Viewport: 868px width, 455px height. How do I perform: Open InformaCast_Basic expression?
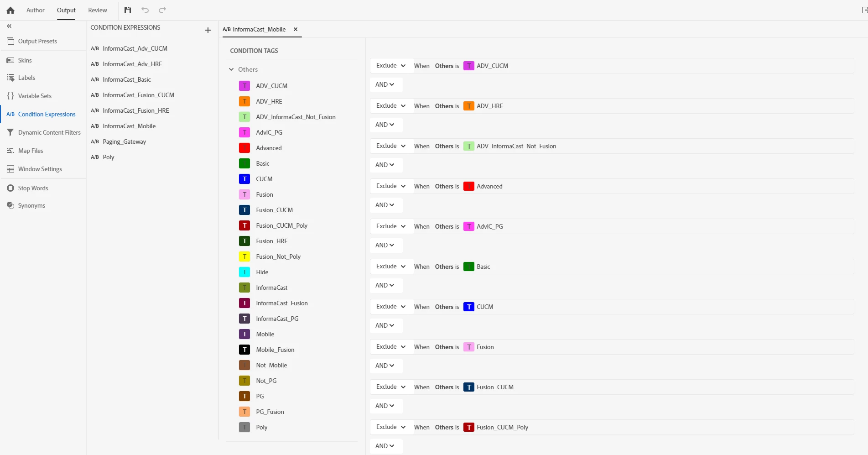pos(127,79)
